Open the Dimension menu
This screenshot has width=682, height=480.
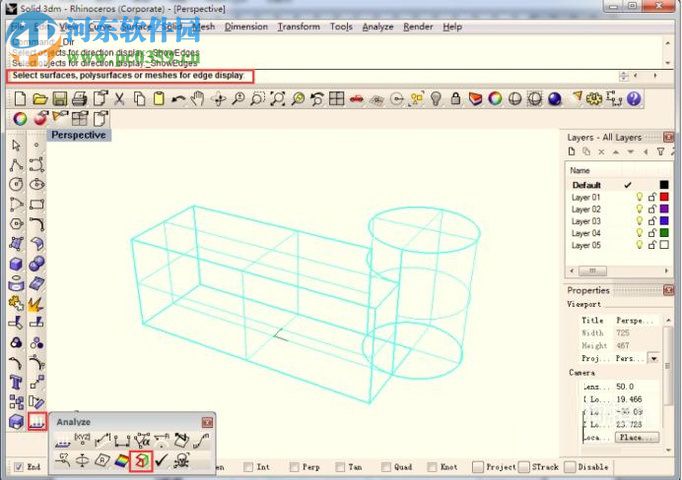tap(246, 27)
